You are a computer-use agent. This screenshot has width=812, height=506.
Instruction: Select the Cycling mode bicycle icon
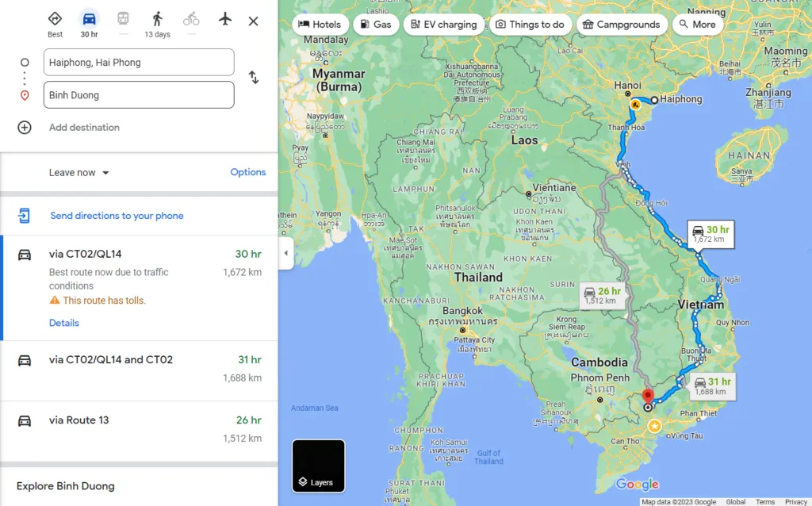191,19
